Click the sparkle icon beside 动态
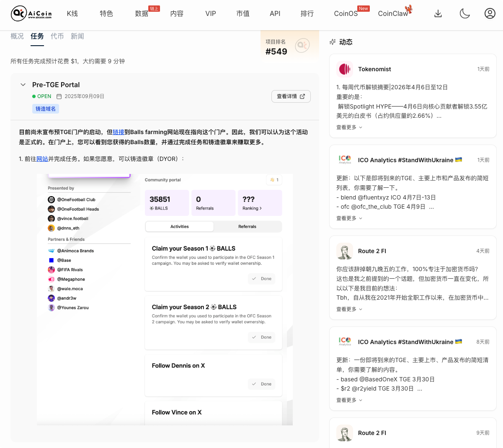Viewport: 503px width, 448px height. [333, 42]
